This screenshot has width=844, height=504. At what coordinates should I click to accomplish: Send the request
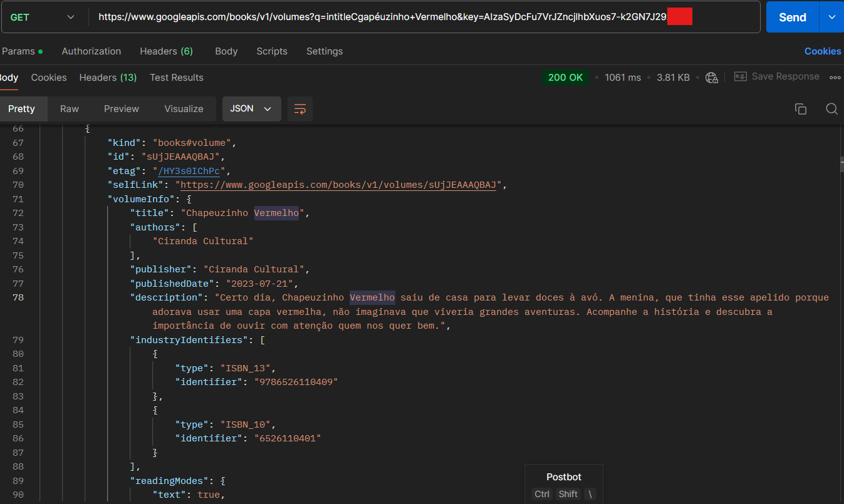792,17
